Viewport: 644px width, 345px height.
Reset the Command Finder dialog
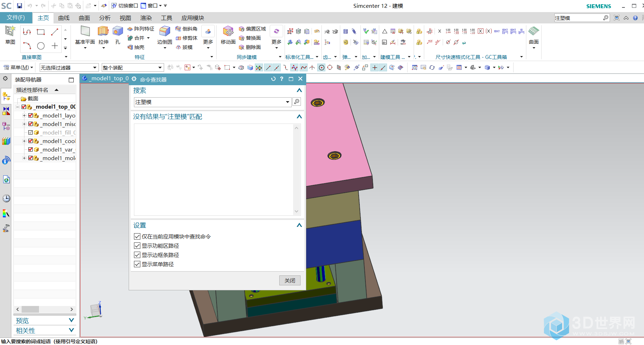point(273,79)
